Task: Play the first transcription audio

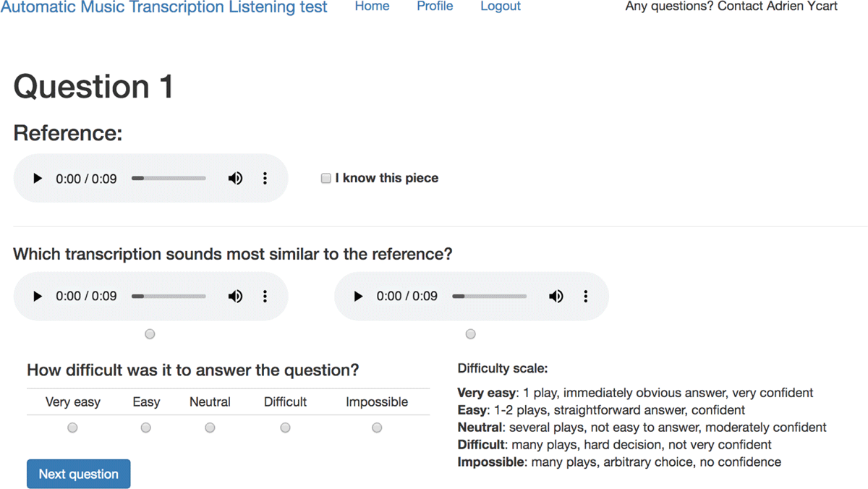Action: pos(38,297)
